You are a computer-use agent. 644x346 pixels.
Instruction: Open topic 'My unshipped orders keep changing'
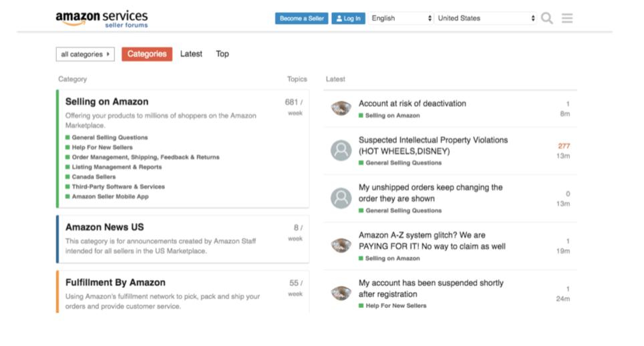pos(430,193)
